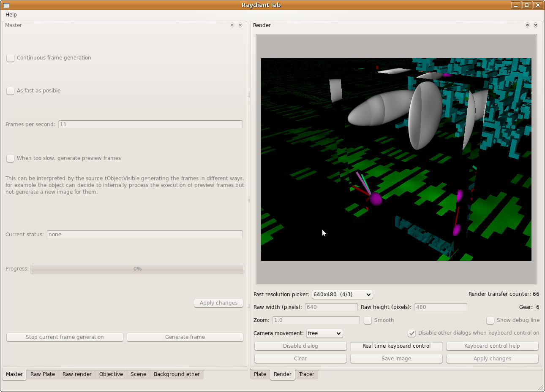Viewport: 545px width, 392px height.
Task: Click the Frames per second input field
Action: coord(150,124)
